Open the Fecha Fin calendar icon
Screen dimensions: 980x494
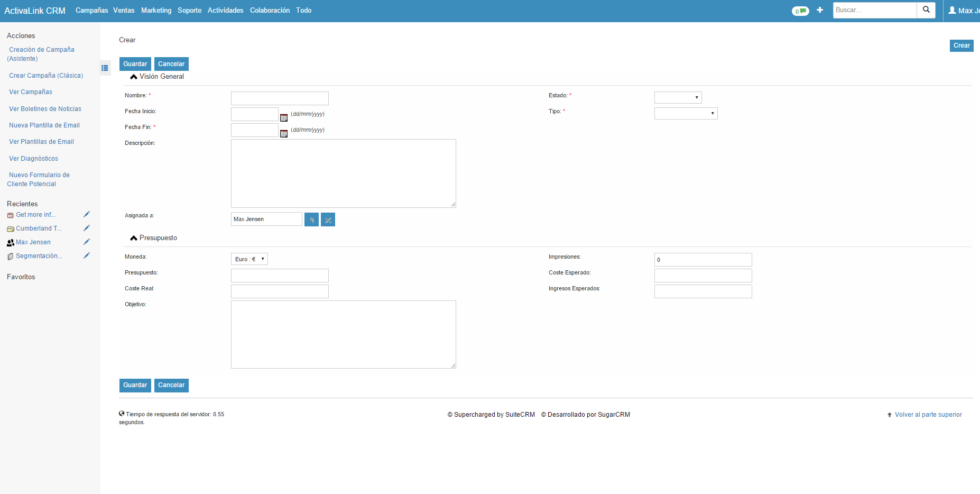tap(284, 133)
